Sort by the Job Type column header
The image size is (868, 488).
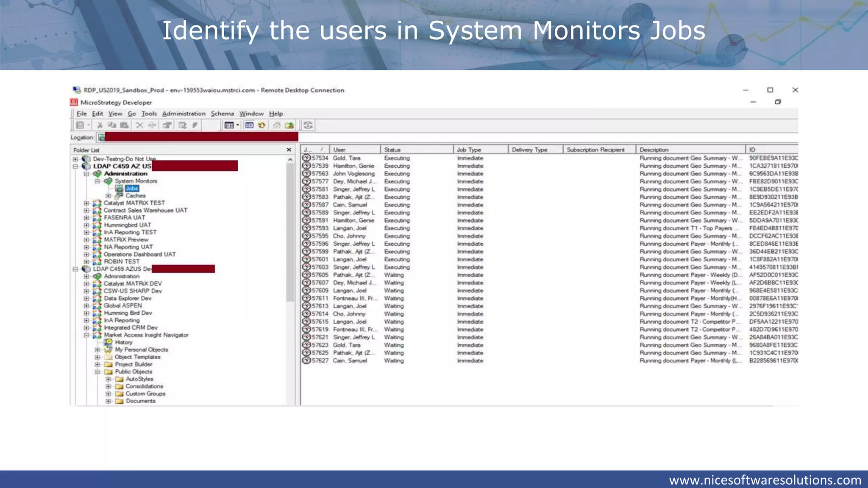coord(481,150)
